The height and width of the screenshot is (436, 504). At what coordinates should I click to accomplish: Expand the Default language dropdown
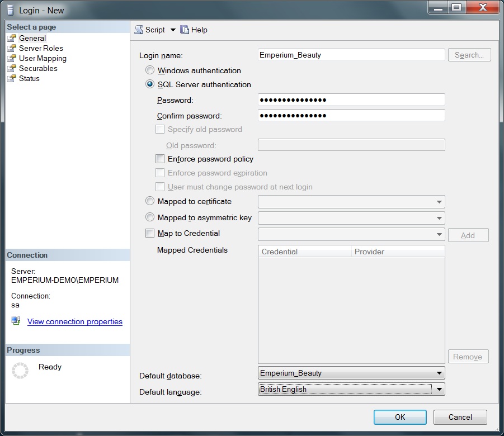[439, 390]
